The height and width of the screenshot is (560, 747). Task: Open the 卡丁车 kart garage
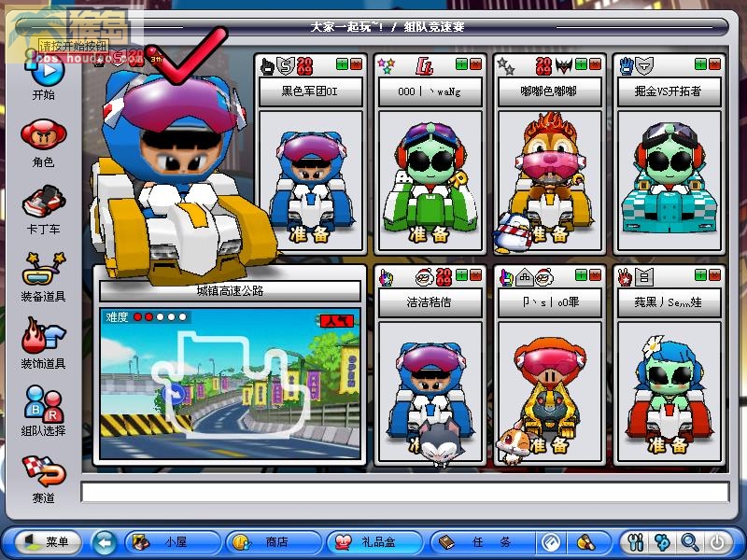point(43,210)
